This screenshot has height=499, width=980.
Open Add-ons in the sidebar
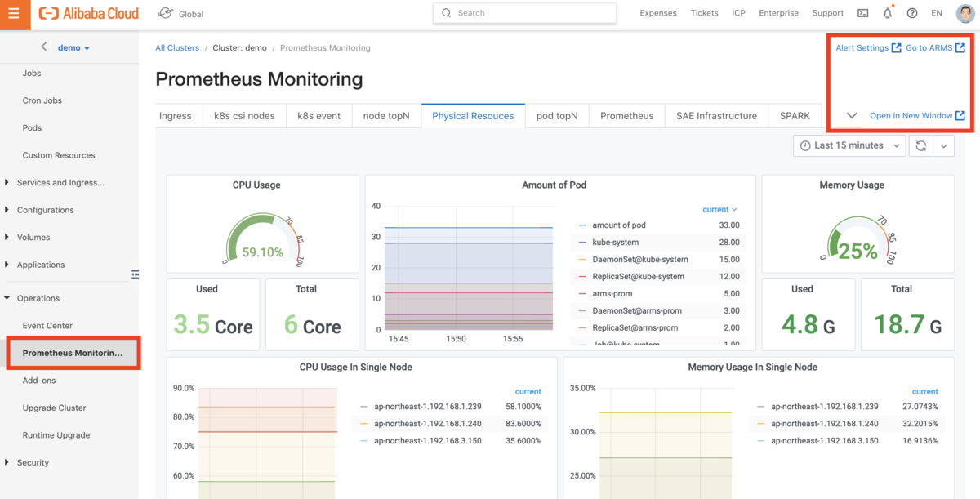39,381
